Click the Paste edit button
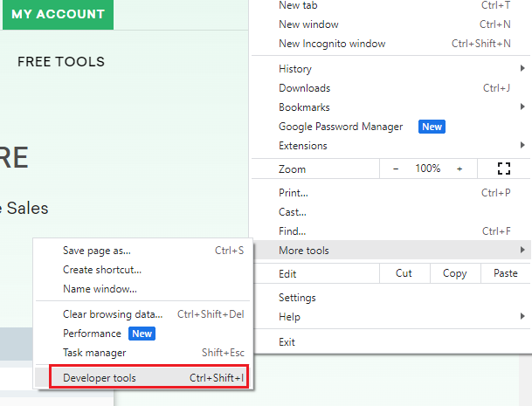 tap(506, 273)
